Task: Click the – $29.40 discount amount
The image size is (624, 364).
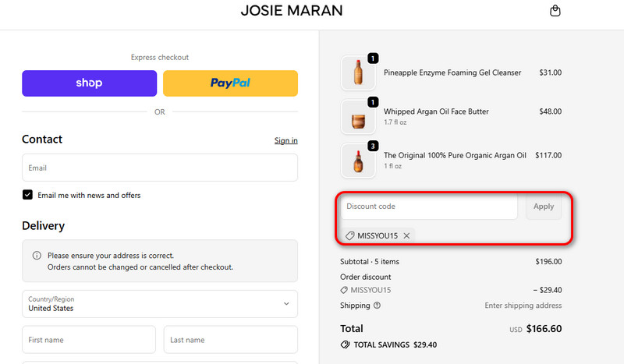Action: 548,290
